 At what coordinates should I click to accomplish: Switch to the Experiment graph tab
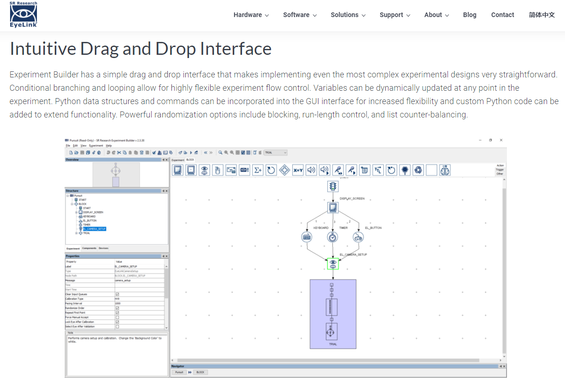(178, 160)
